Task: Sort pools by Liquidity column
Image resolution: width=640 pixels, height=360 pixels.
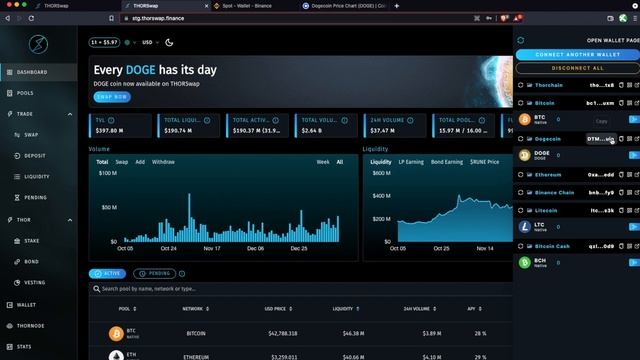Action: pyautogui.click(x=346, y=309)
